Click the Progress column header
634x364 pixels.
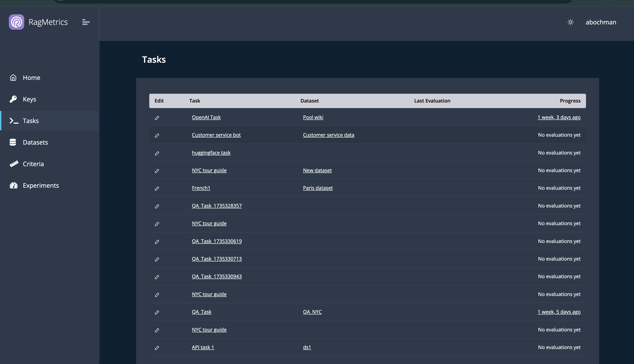pos(570,101)
